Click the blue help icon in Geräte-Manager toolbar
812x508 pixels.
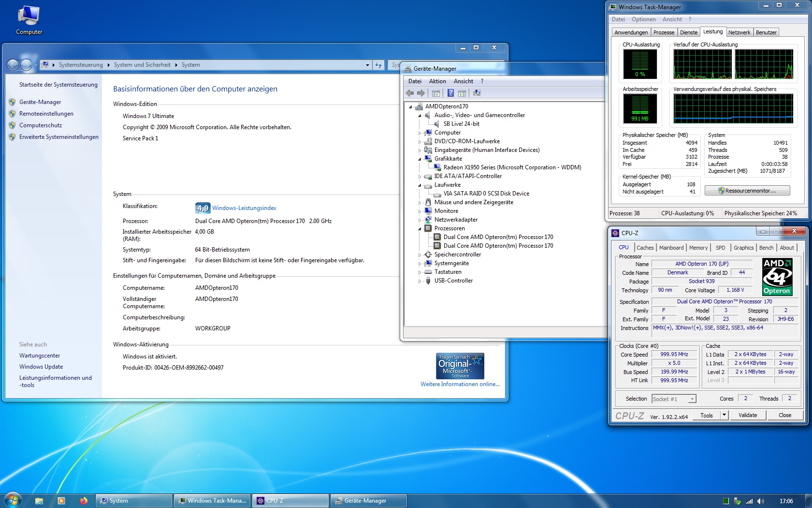coord(450,93)
